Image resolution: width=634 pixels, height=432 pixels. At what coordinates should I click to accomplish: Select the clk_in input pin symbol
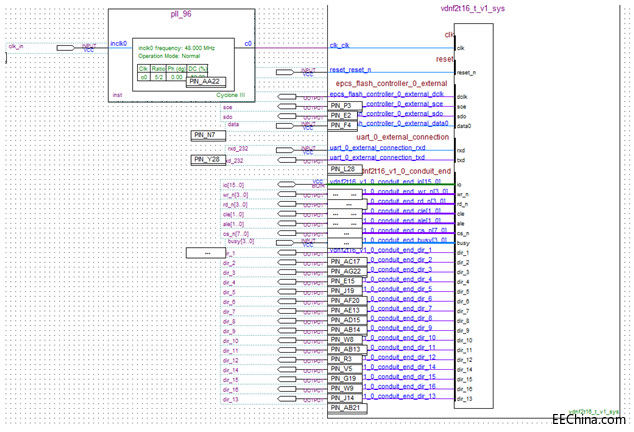tap(66, 48)
